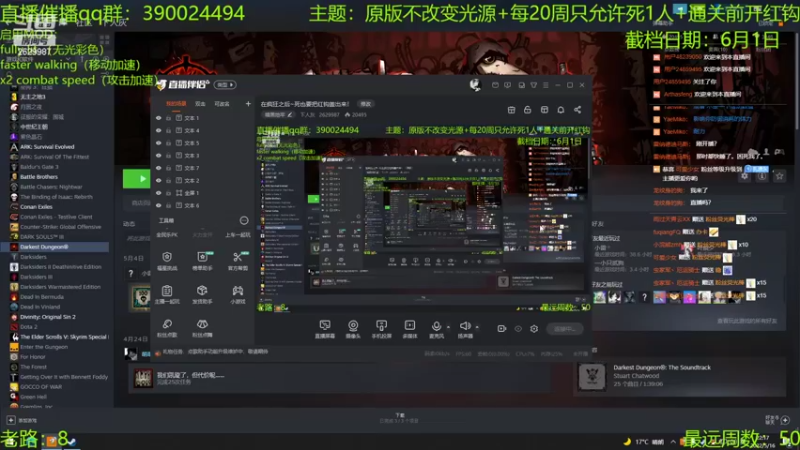Open the notification bell in streaming app

point(561,110)
